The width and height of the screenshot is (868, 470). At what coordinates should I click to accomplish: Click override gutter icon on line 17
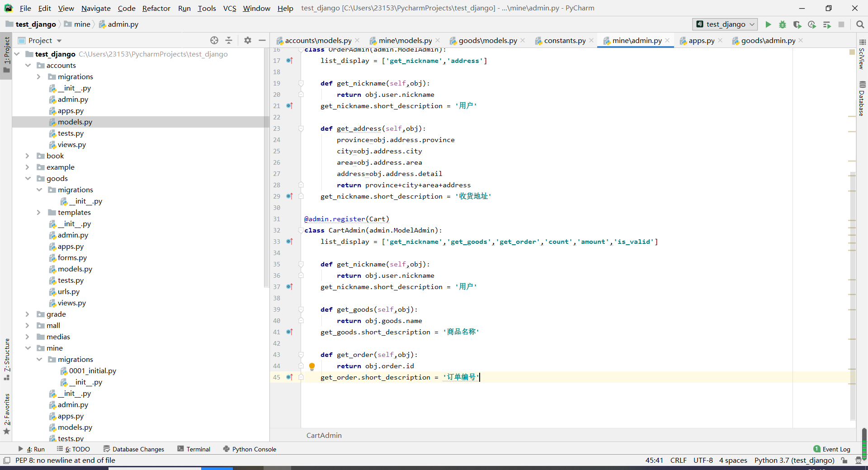(x=289, y=61)
